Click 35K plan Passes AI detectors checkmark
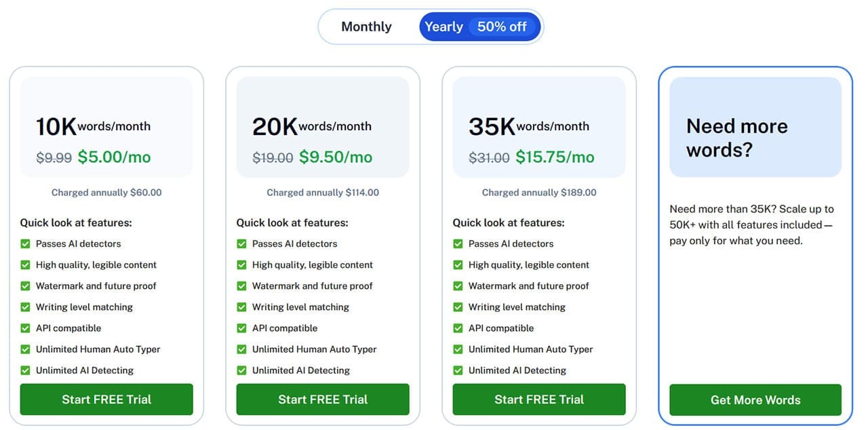Image resolution: width=868 pixels, height=430 pixels. point(458,243)
